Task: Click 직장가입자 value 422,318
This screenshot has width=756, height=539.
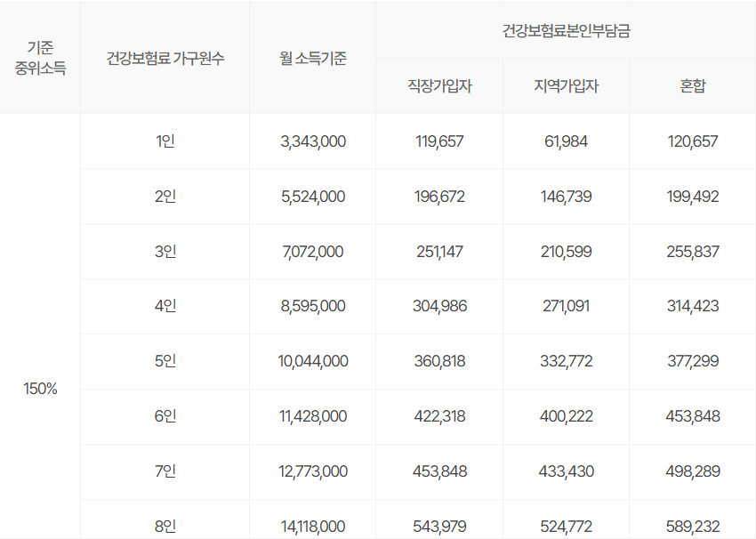Action: tap(439, 416)
